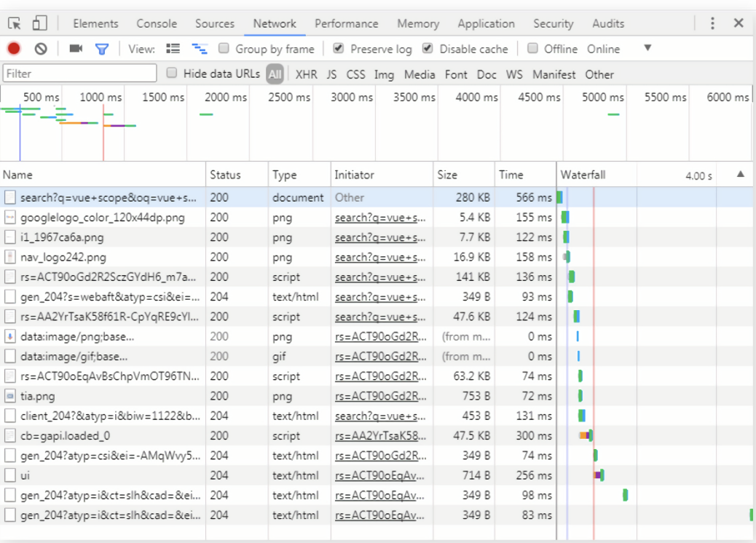Open initiator link for ui request row
The image size is (756, 543).
pyautogui.click(x=380, y=475)
